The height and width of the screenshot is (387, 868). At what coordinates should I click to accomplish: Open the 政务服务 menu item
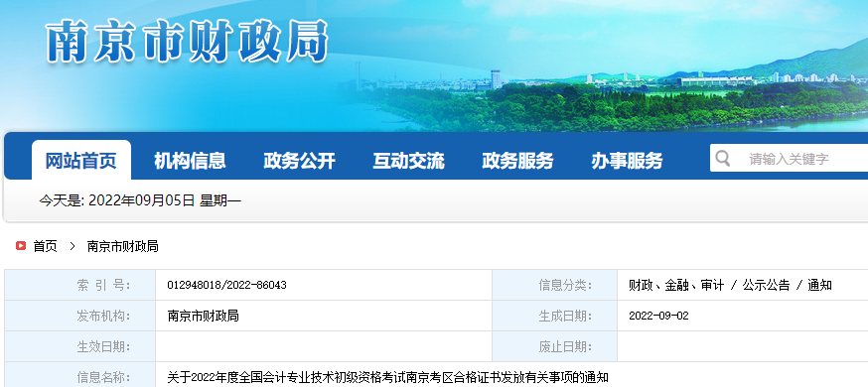pos(517,161)
